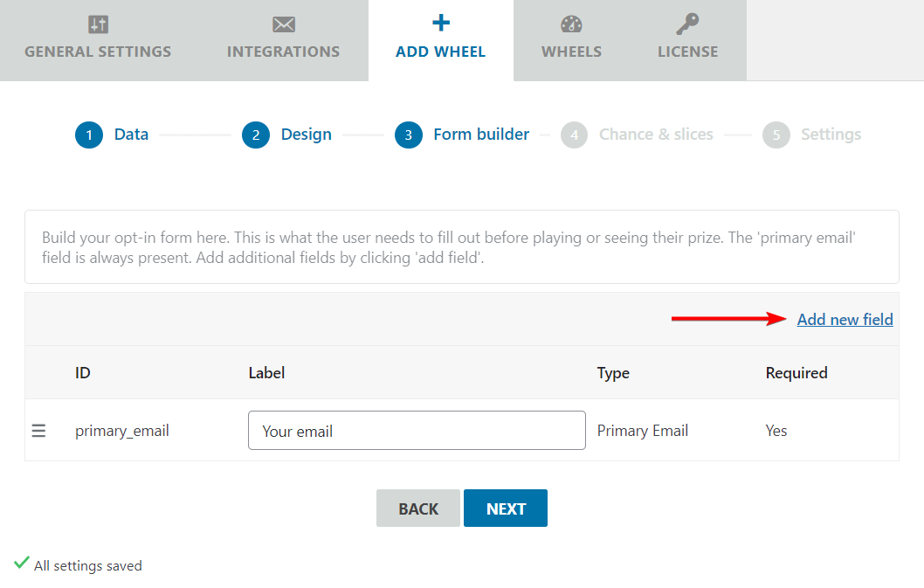924x588 pixels.
Task: Click the Wheels gauge icon
Action: click(571, 24)
